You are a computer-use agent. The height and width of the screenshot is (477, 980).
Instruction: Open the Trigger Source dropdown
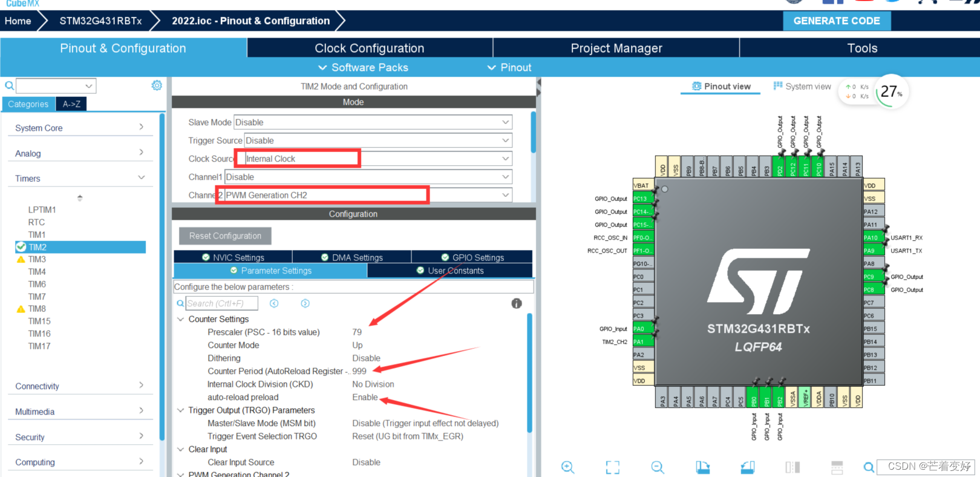378,140
